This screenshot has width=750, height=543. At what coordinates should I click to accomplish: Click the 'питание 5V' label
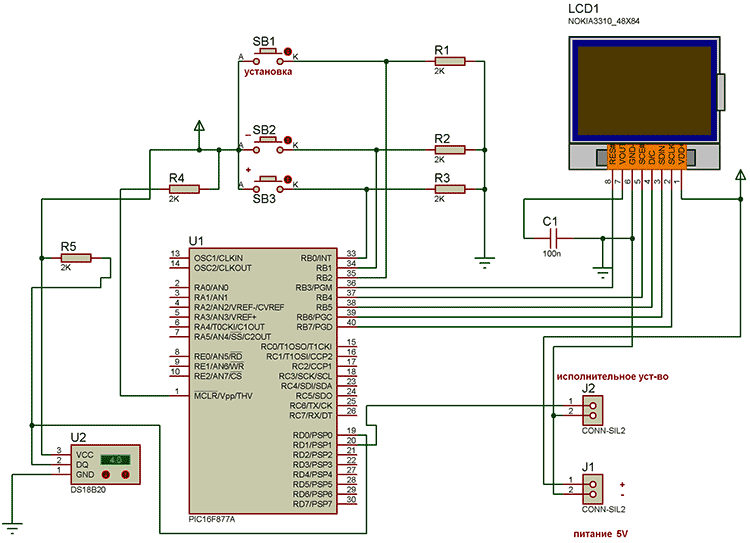tap(601, 534)
